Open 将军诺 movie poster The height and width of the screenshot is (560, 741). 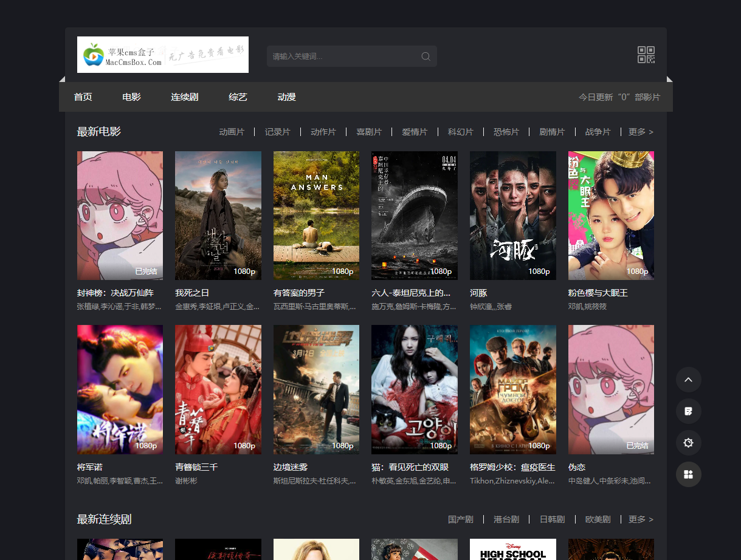[x=120, y=389]
